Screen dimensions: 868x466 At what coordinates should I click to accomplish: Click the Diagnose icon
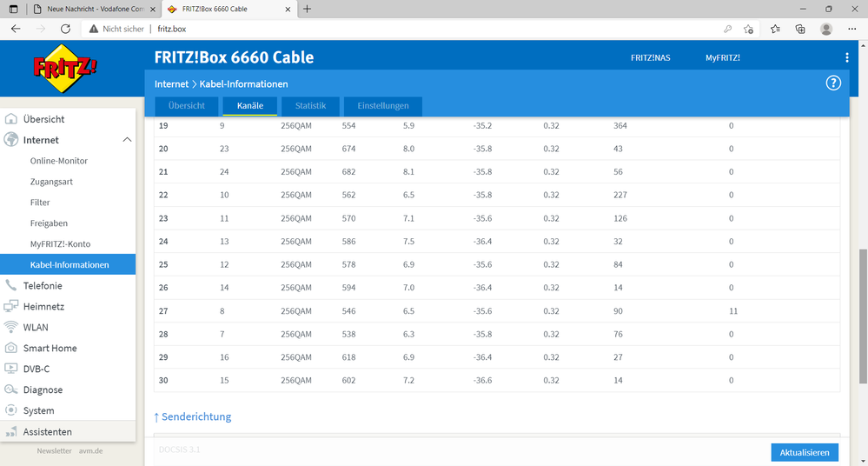coord(10,389)
